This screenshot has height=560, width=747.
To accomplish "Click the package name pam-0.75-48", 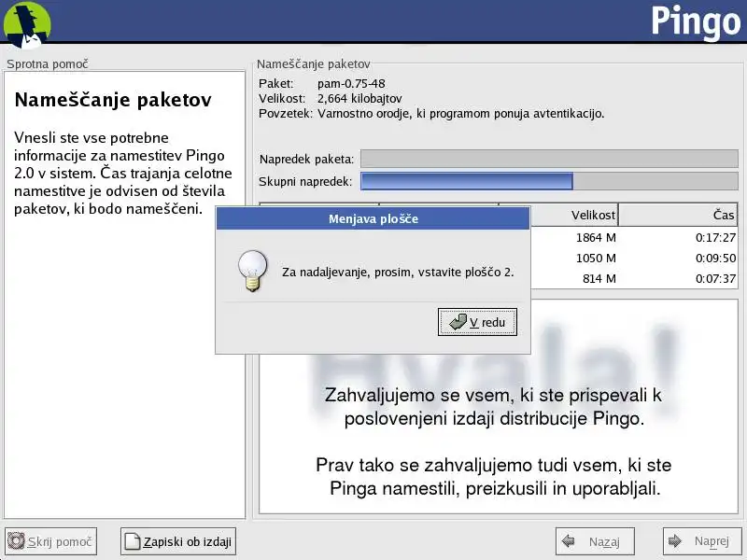I will coord(351,84).
